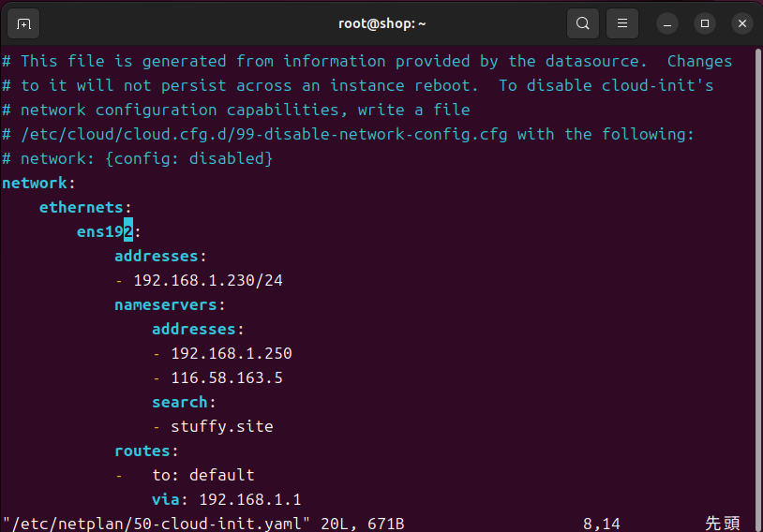This screenshot has height=532, width=763.
Task: Select the 192.168.1.250 nameserver entry
Action: tap(232, 353)
